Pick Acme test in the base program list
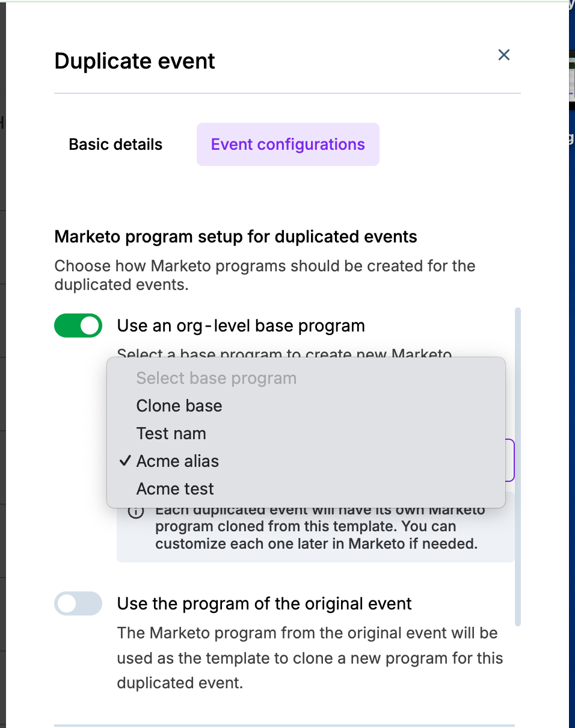The image size is (575, 728). 175,489
